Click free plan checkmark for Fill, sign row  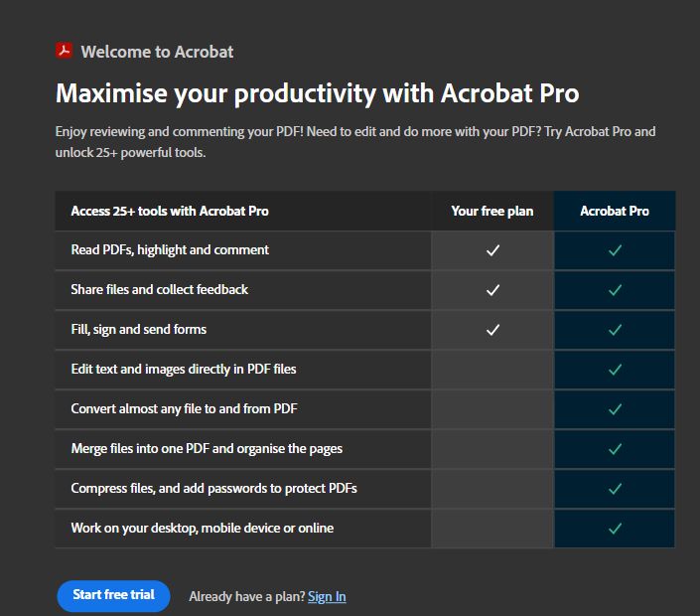pos(492,330)
